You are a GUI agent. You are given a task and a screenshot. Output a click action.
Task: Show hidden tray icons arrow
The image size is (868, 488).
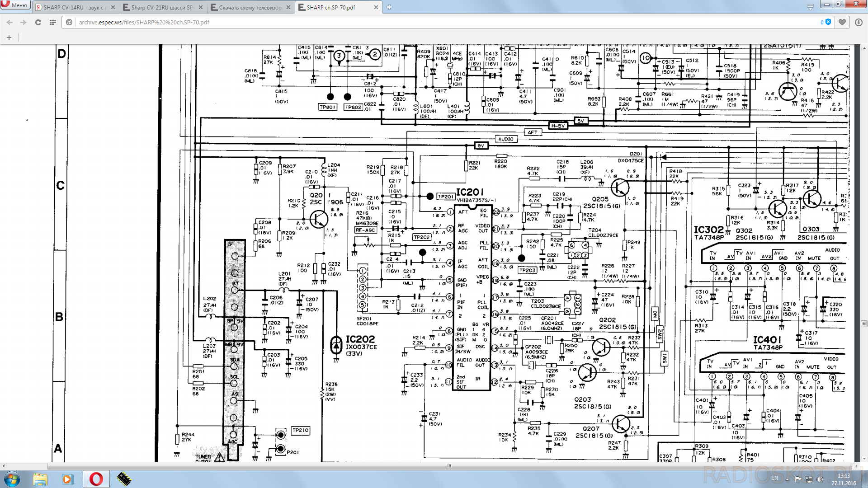[x=787, y=479]
